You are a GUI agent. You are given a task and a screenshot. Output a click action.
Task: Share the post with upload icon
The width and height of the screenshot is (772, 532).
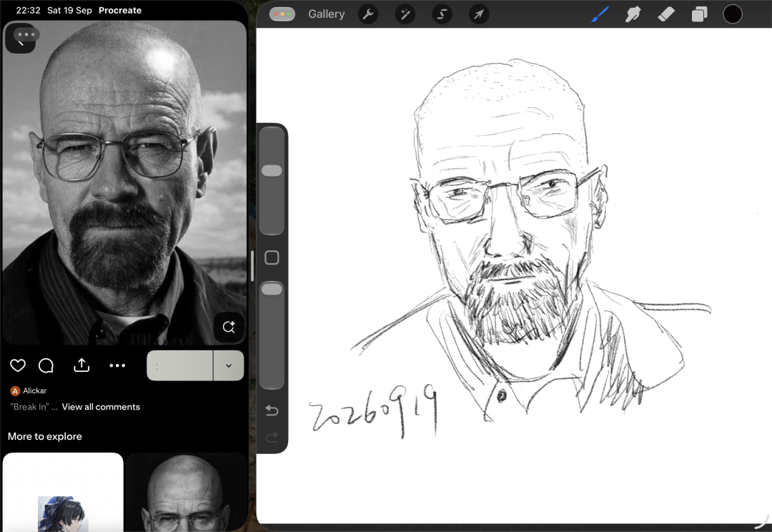tap(81, 365)
